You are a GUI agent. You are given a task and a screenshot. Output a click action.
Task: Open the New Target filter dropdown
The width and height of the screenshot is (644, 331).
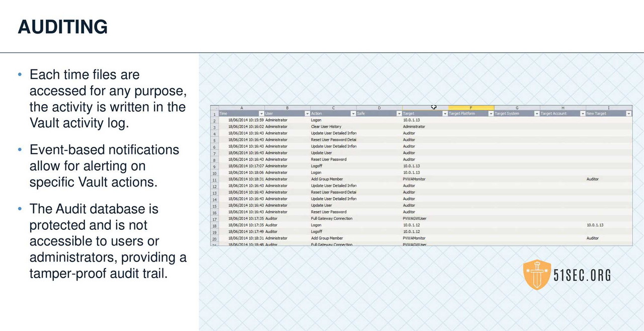(628, 114)
